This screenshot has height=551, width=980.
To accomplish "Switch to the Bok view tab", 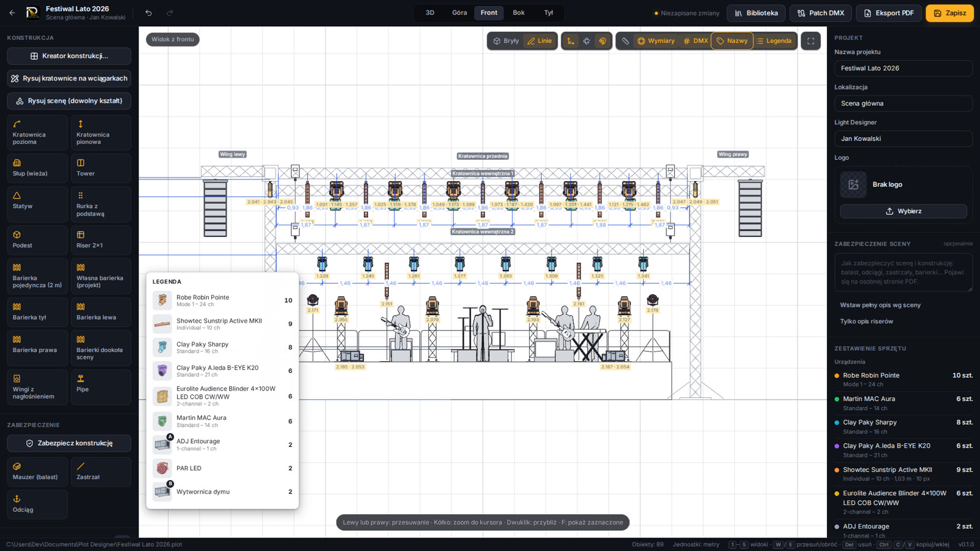I will pos(518,13).
